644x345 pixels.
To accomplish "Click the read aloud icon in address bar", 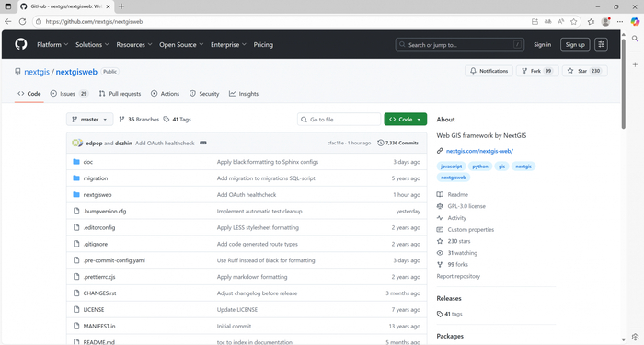I will pyautogui.click(x=560, y=22).
